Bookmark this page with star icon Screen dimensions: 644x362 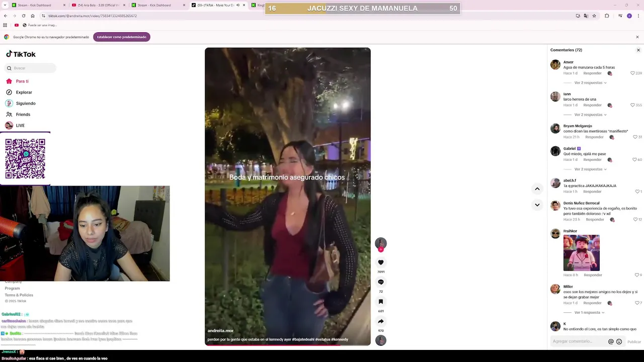[594, 16]
